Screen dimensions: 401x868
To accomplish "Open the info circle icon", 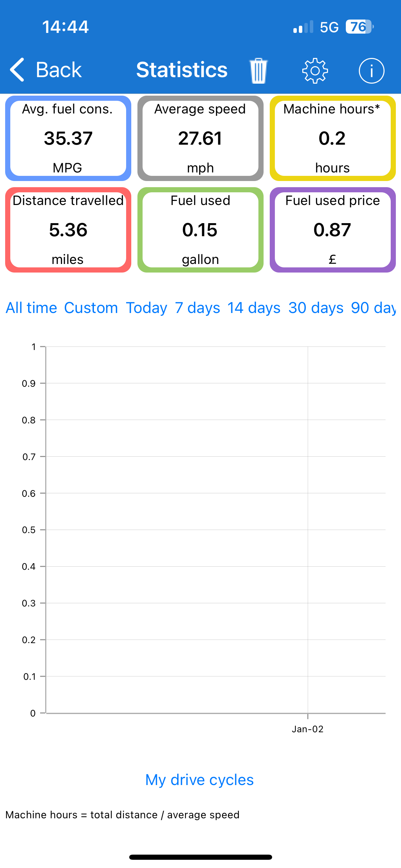I will pyautogui.click(x=372, y=71).
